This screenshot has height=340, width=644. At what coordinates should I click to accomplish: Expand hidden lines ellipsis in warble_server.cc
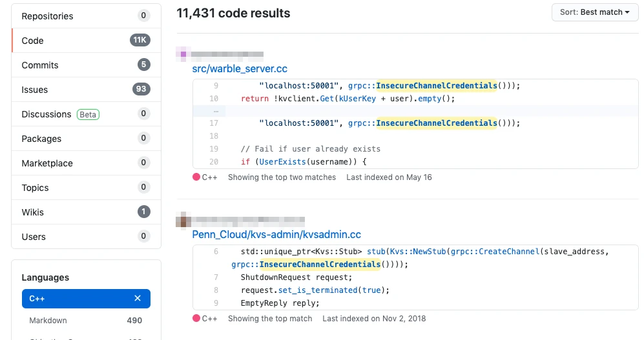215,110
